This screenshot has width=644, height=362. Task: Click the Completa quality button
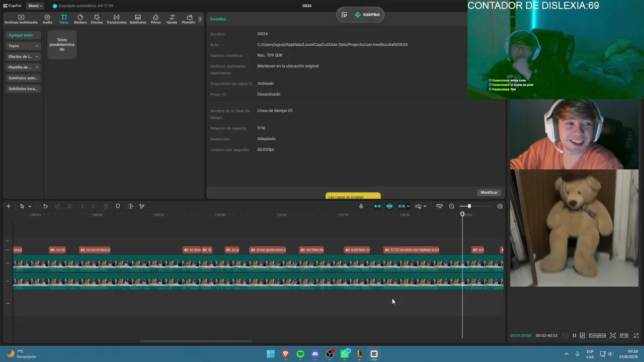(x=597, y=335)
